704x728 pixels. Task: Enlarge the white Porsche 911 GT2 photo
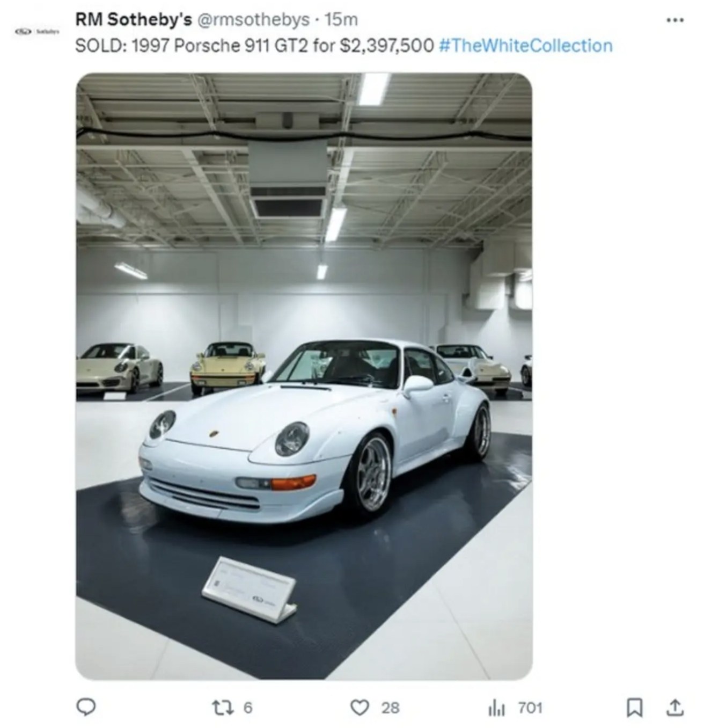click(x=304, y=376)
